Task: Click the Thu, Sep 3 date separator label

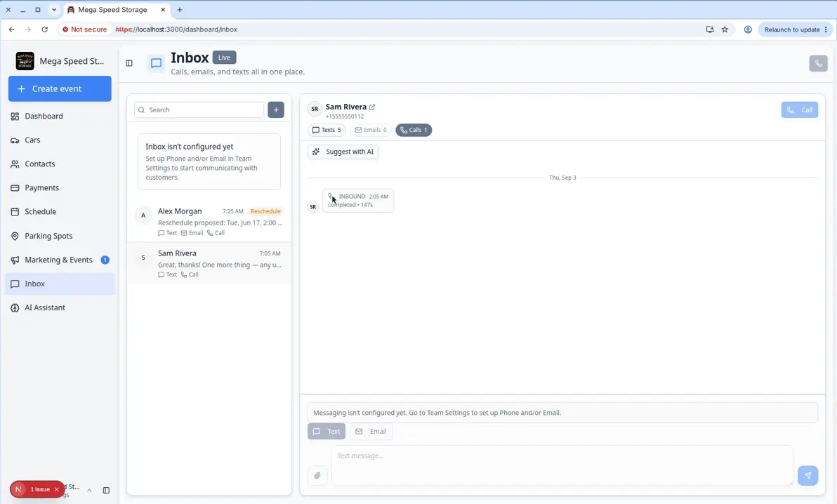Action: tap(562, 178)
